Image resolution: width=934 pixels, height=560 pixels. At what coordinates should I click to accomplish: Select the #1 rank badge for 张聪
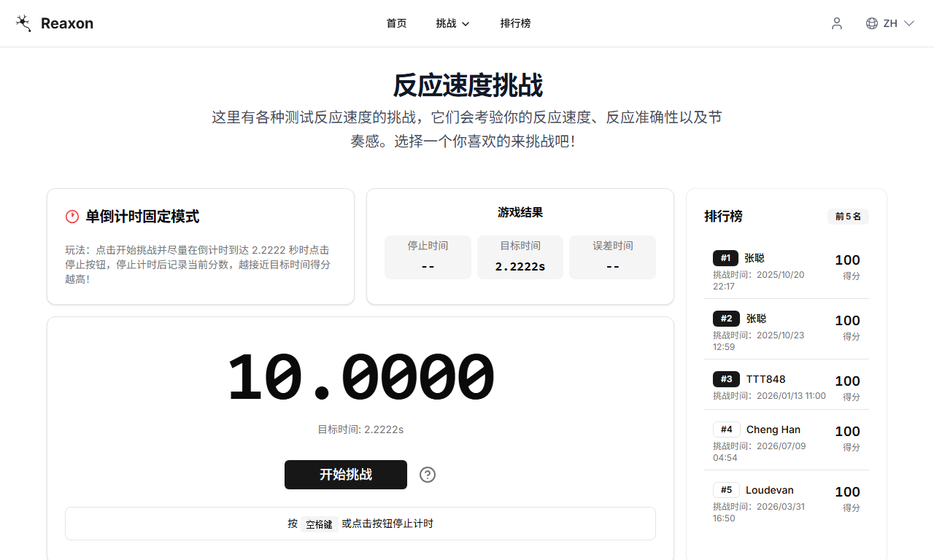click(725, 258)
